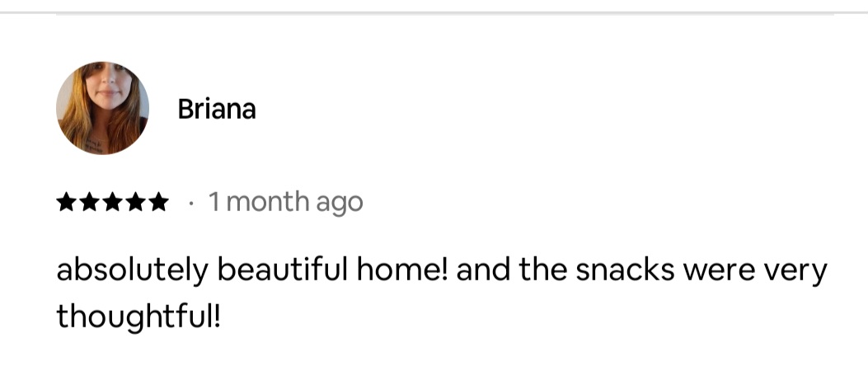Click the word 'were' in the review
The width and height of the screenshot is (868, 371).
point(711,271)
